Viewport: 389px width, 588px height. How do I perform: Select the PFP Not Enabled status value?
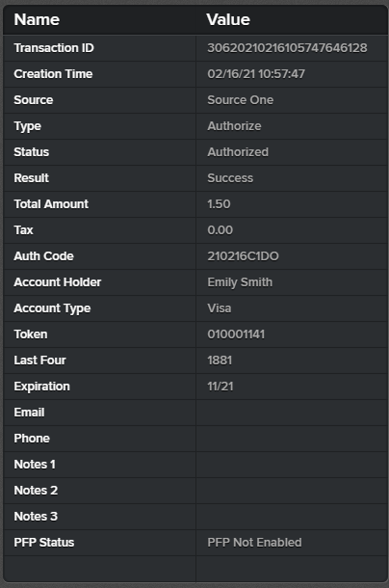[x=254, y=543]
